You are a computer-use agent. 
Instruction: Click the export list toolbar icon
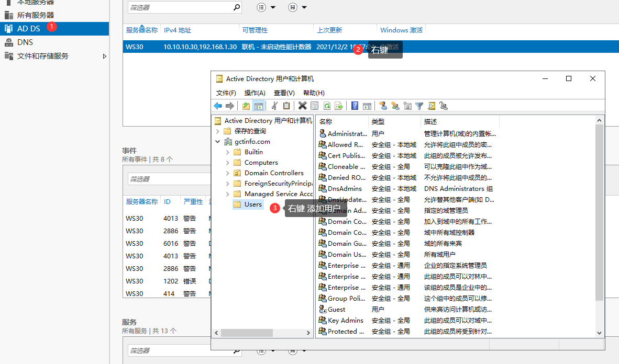tap(339, 106)
